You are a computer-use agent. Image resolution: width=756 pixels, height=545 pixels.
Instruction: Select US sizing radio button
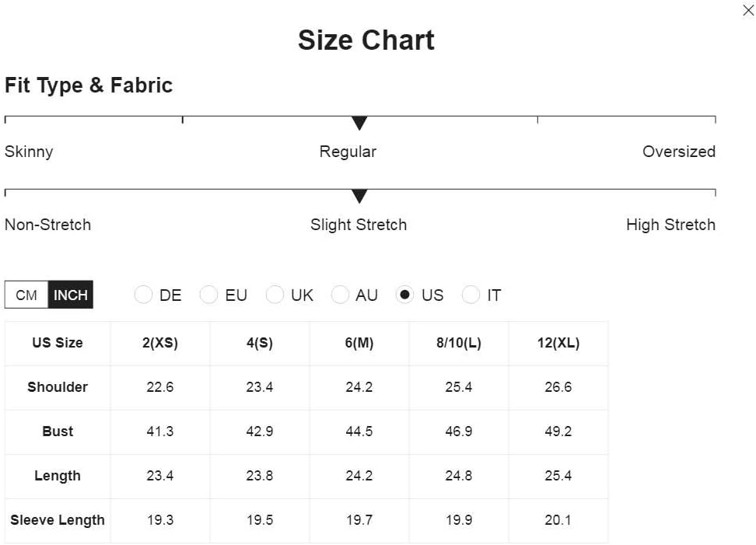404,295
